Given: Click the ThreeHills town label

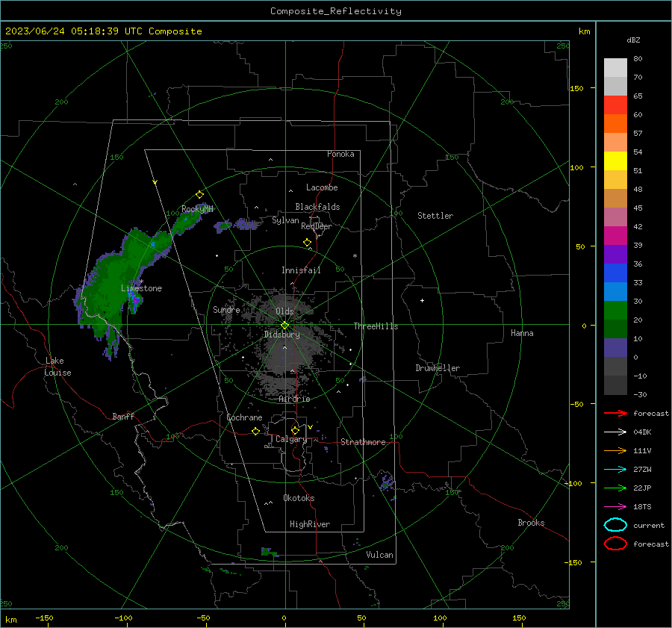Looking at the screenshot, I should [x=376, y=326].
